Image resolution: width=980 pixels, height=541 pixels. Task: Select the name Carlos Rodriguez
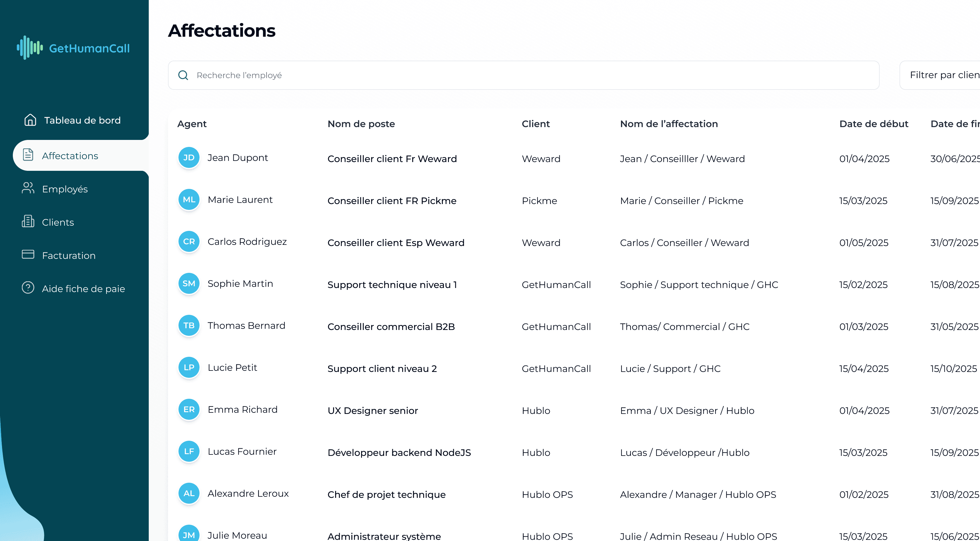click(247, 242)
